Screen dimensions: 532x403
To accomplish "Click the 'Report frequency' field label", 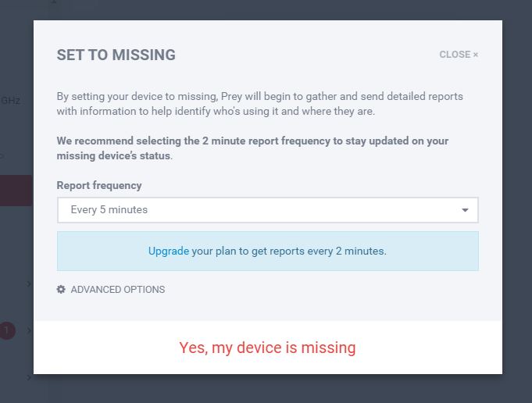I will pos(99,186).
